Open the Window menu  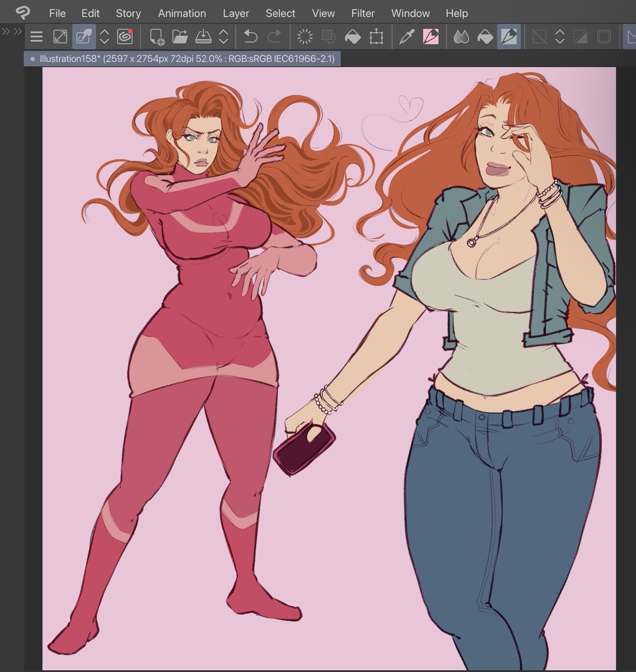410,13
